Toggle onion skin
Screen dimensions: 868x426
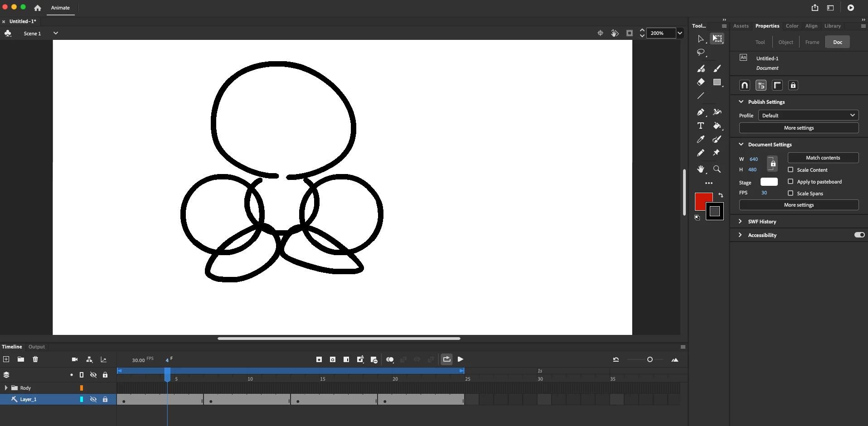click(x=390, y=359)
